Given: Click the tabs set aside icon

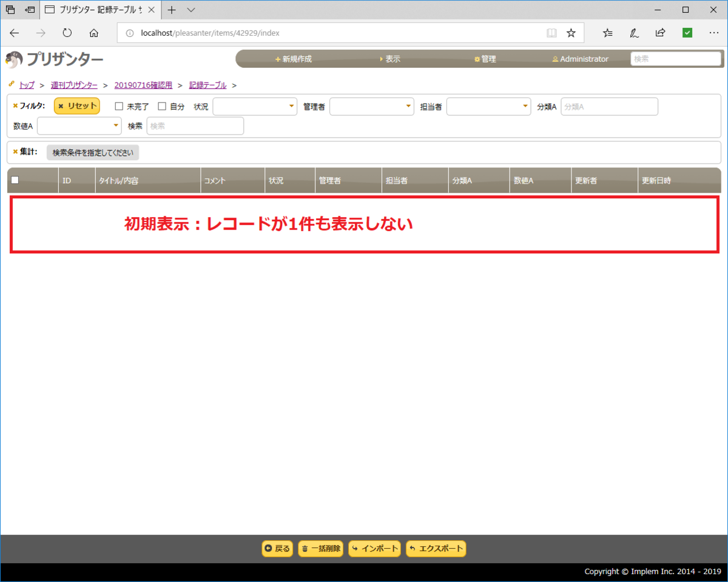Looking at the screenshot, I should coord(10,10).
